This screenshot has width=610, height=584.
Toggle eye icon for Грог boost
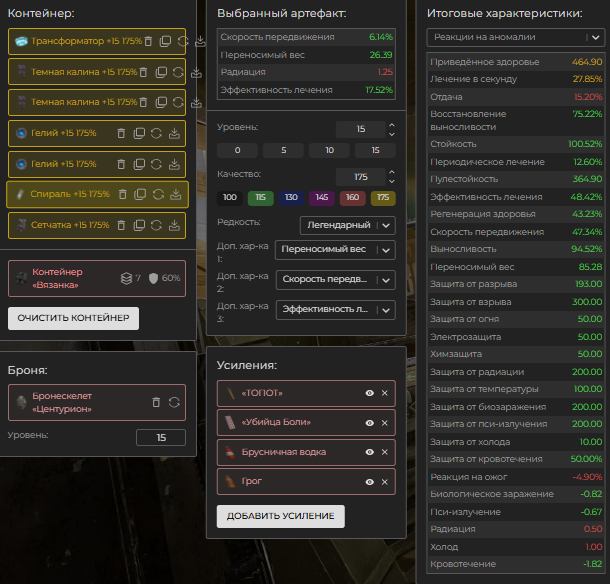[369, 481]
